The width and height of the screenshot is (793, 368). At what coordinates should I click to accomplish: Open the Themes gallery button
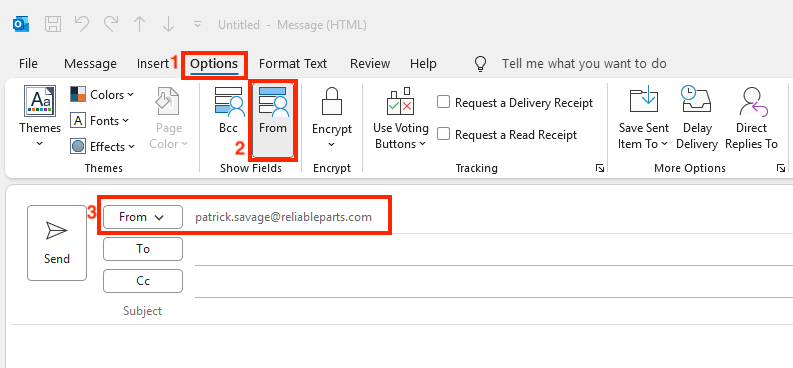pos(40,117)
